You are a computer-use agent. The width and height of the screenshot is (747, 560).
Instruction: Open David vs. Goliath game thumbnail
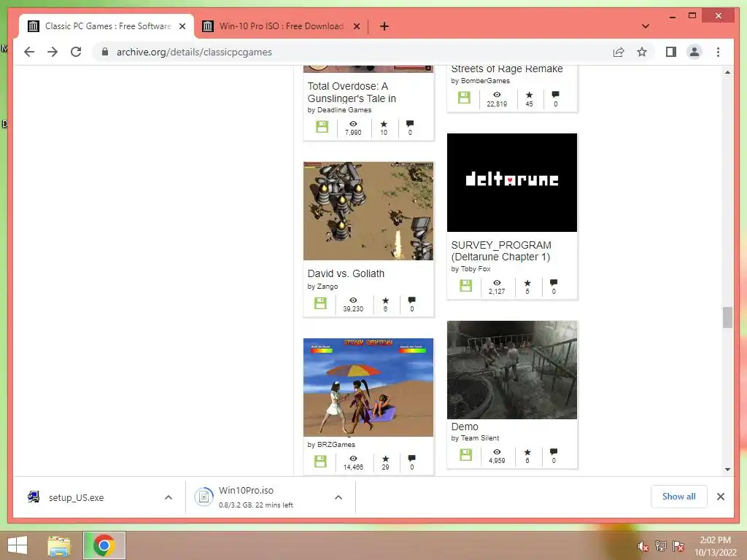pos(368,211)
